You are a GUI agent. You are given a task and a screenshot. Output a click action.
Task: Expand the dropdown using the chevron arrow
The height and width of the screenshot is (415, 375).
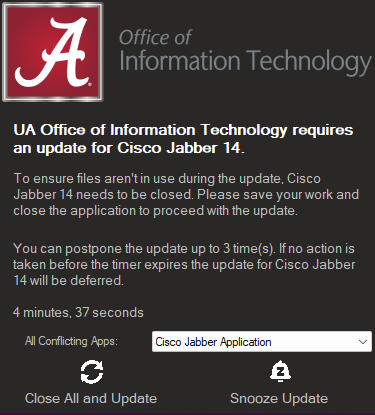[363, 342]
